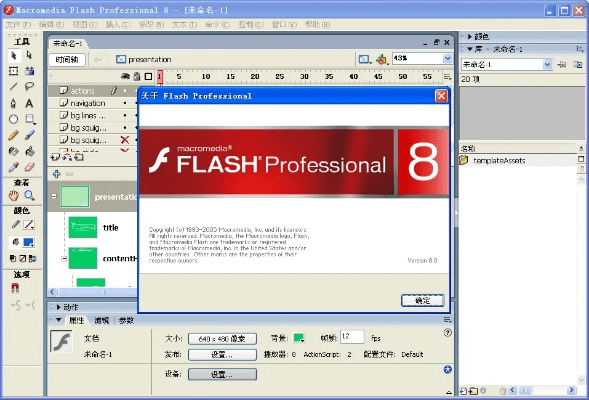This screenshot has width=589, height=400.
Task: Click the 640 x 480 size button
Action: (x=222, y=339)
